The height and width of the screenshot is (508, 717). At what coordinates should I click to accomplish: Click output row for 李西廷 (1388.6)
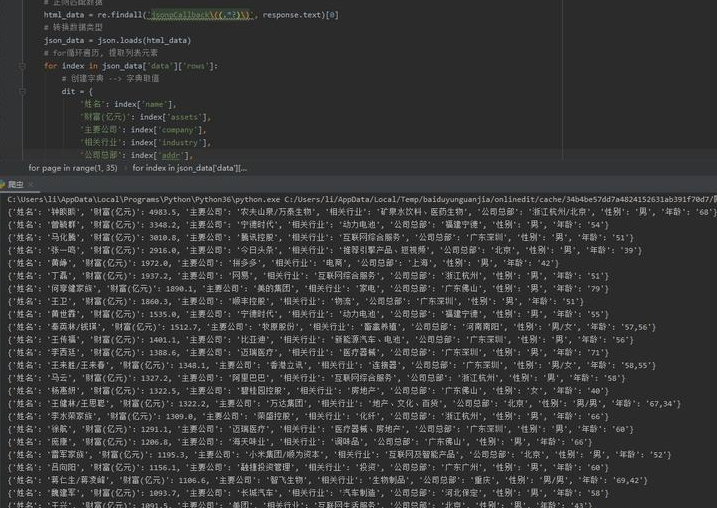pyautogui.click(x=308, y=353)
